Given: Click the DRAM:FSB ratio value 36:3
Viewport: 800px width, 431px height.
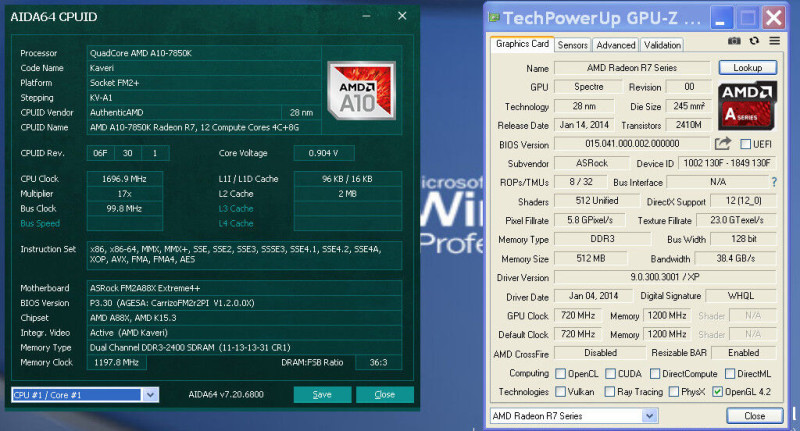Looking at the screenshot, I should pos(378,363).
